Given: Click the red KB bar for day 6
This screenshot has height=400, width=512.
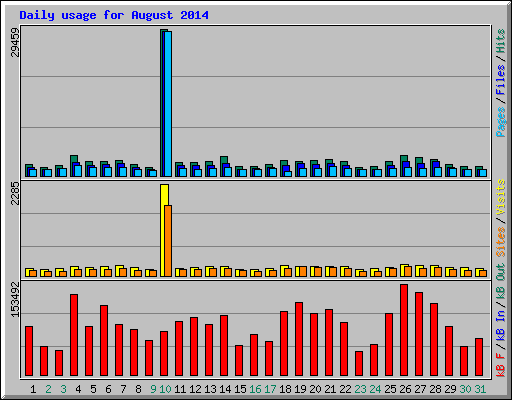Looking at the screenshot, I should (x=104, y=340).
